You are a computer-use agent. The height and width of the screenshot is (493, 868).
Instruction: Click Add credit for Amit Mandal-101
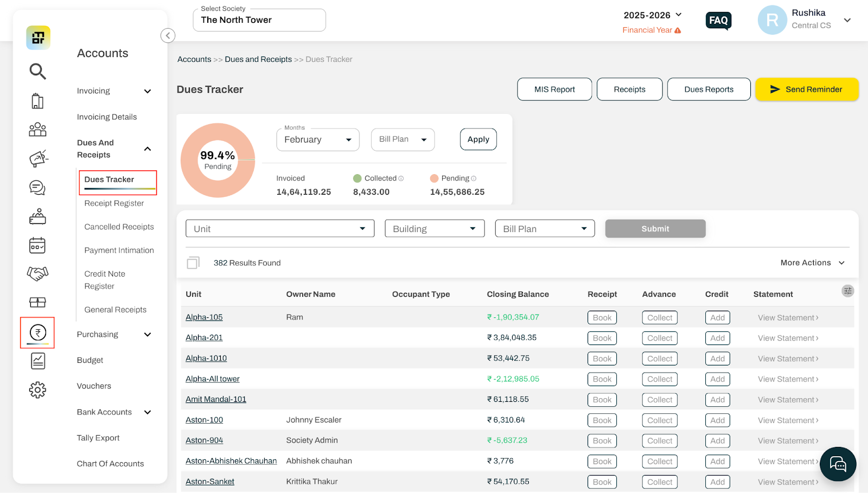(717, 400)
